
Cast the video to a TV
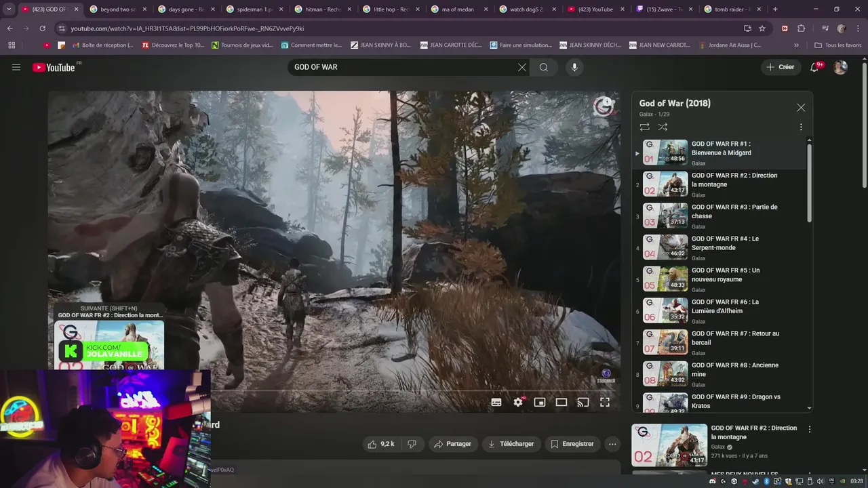pos(583,402)
